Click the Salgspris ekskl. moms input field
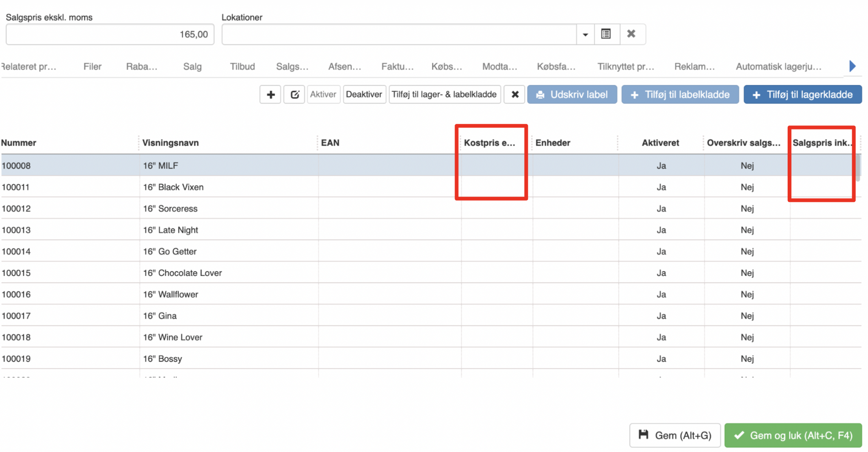The width and height of the screenshot is (868, 452). click(110, 34)
